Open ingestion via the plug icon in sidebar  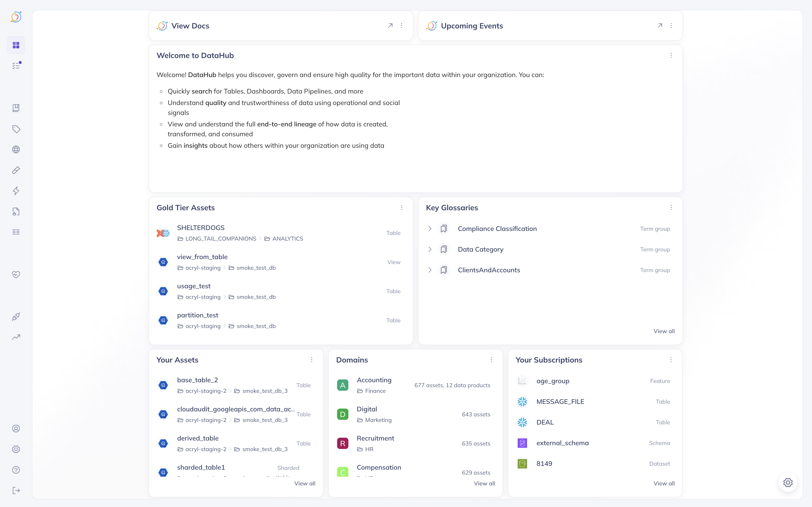[x=16, y=316]
